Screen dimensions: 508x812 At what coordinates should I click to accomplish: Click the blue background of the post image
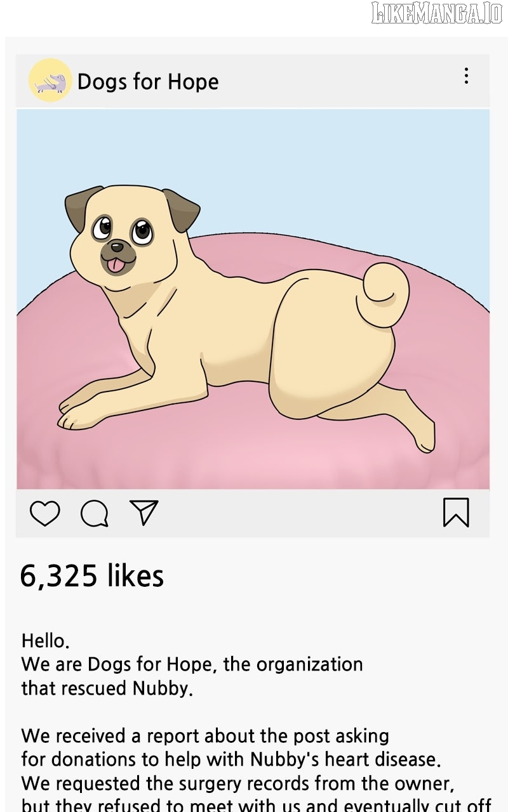coord(317,159)
